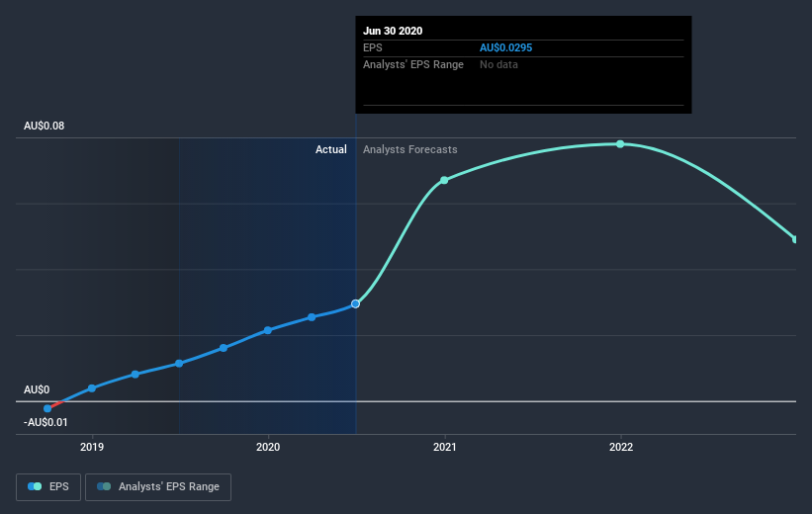Image resolution: width=812 pixels, height=514 pixels.
Task: Toggle the Analysts' EPS Range legend
Action: pyautogui.click(x=158, y=486)
